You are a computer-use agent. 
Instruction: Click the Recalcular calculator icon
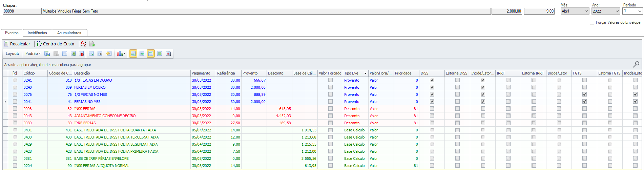coord(6,44)
